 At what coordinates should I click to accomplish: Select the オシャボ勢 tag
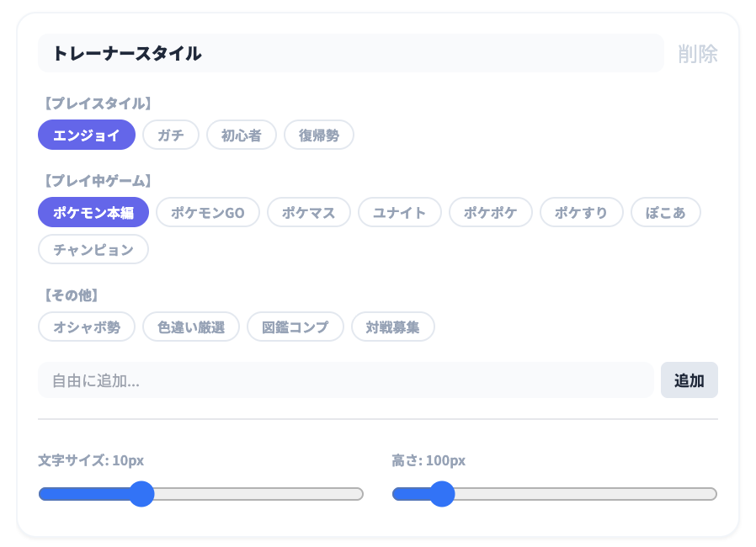(x=87, y=327)
